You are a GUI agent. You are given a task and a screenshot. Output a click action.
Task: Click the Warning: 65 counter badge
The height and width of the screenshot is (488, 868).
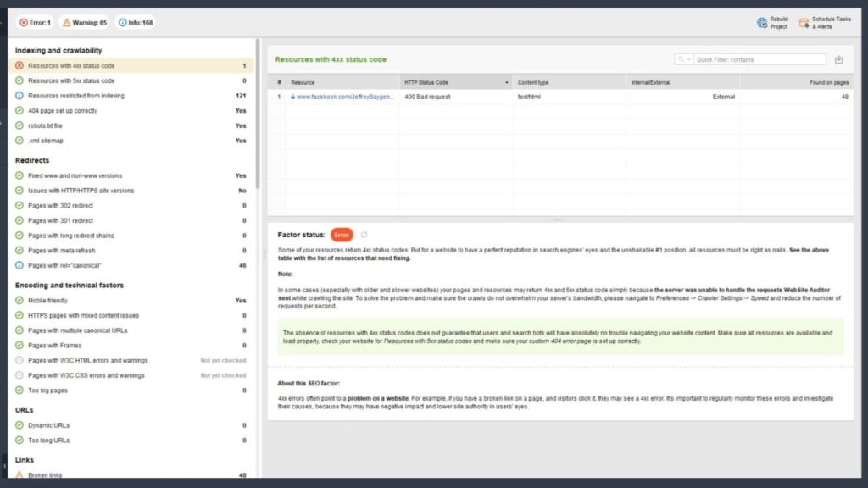85,23
